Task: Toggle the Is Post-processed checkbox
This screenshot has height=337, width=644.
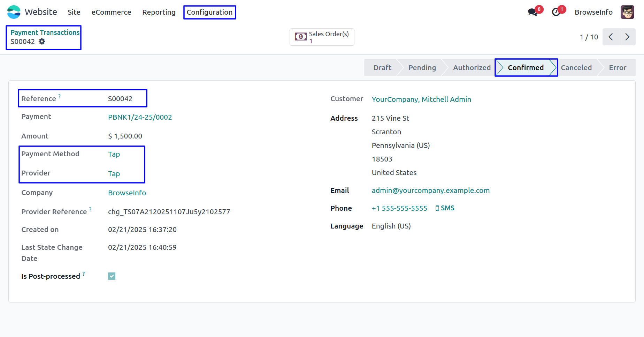Action: 112,276
